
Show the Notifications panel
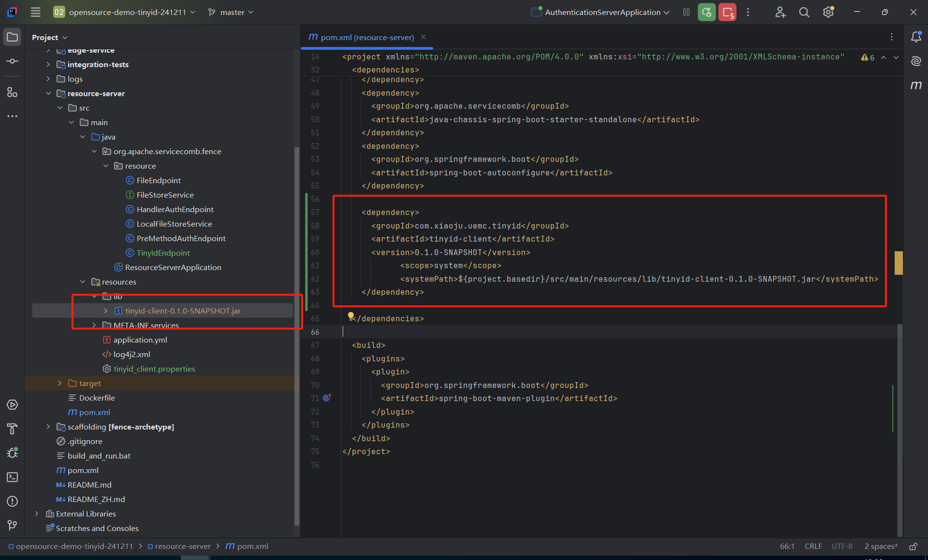click(x=916, y=37)
